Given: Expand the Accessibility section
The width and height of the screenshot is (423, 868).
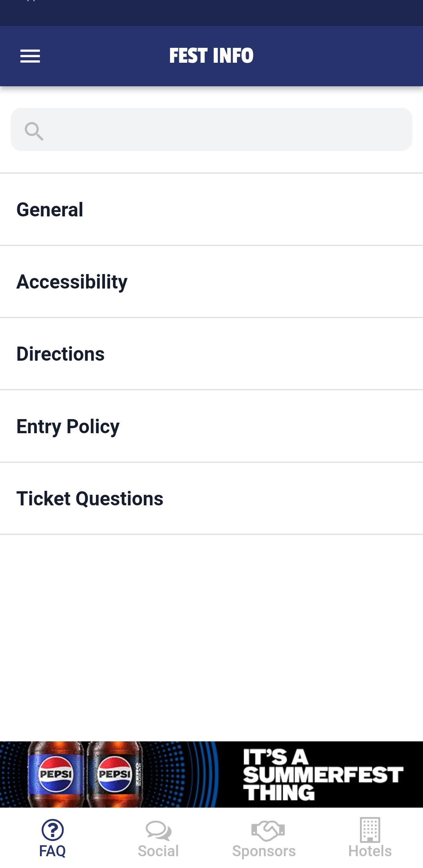Looking at the screenshot, I should point(211,282).
